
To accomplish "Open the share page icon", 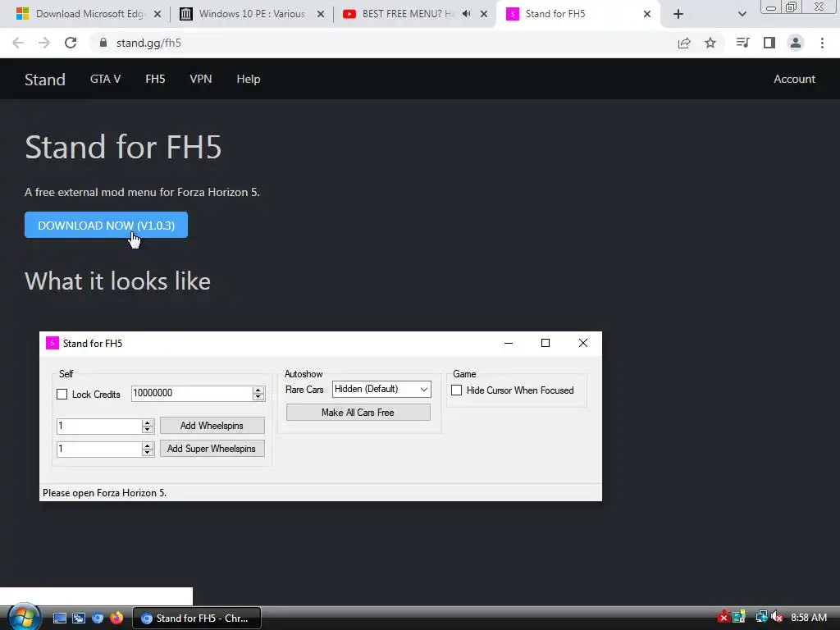I will [x=684, y=43].
